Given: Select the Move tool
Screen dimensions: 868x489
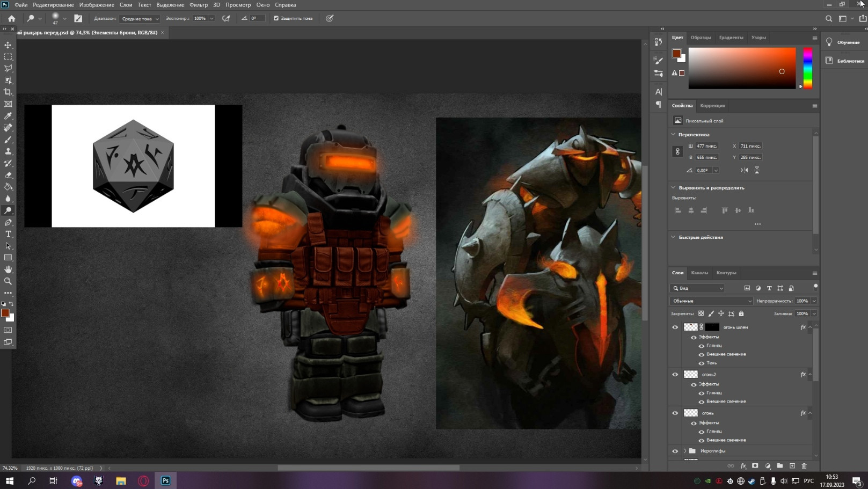Looking at the screenshot, I should point(8,45).
